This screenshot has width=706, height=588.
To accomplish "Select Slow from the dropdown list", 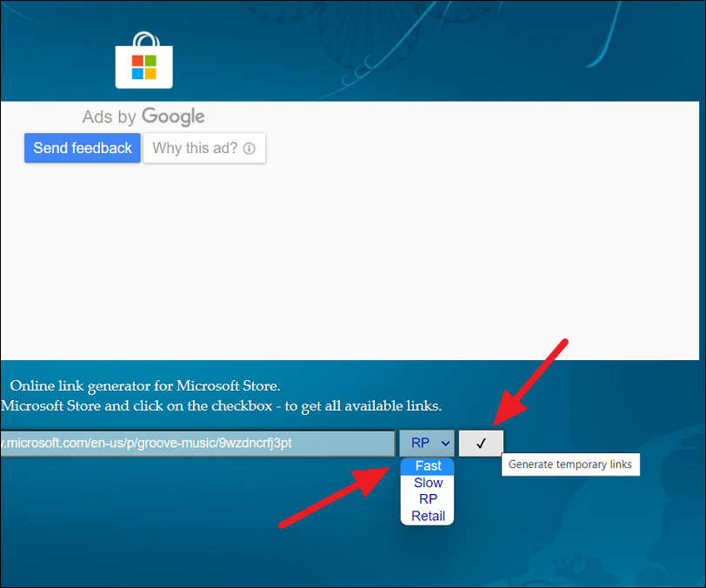I will coord(427,483).
